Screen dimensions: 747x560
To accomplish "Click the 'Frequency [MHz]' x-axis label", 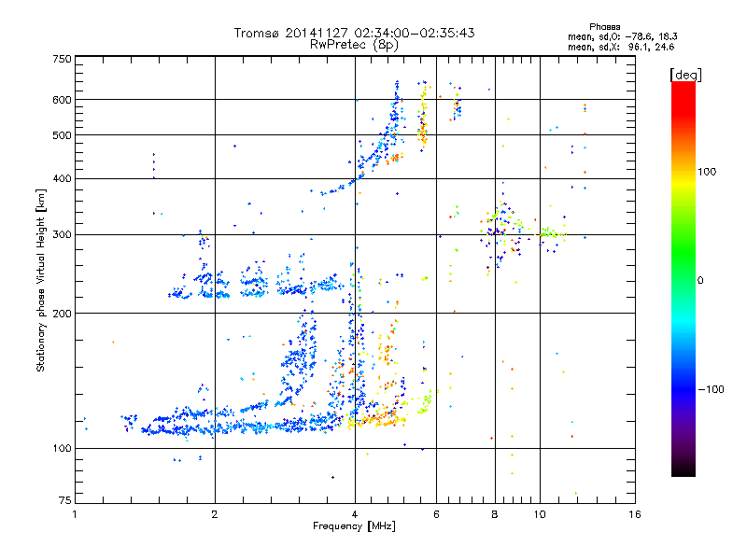I will coord(354,526).
